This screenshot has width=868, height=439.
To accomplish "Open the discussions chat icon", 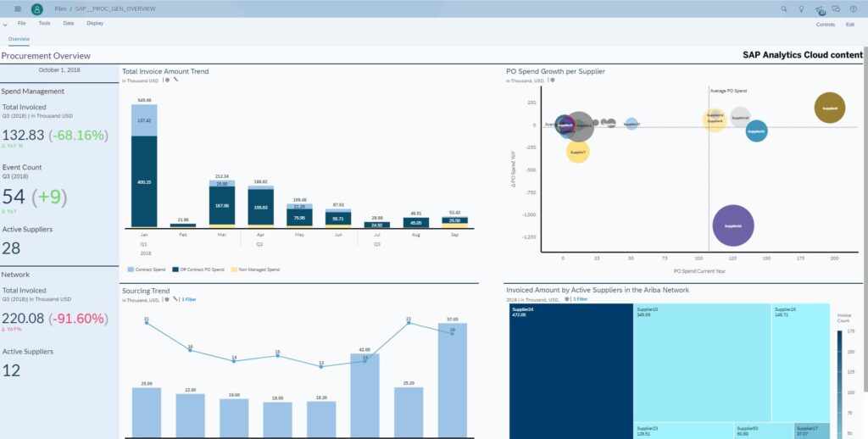I will (836, 8).
